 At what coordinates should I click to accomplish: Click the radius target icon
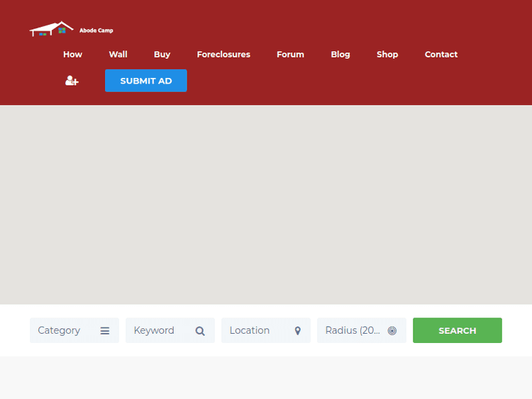(392, 331)
